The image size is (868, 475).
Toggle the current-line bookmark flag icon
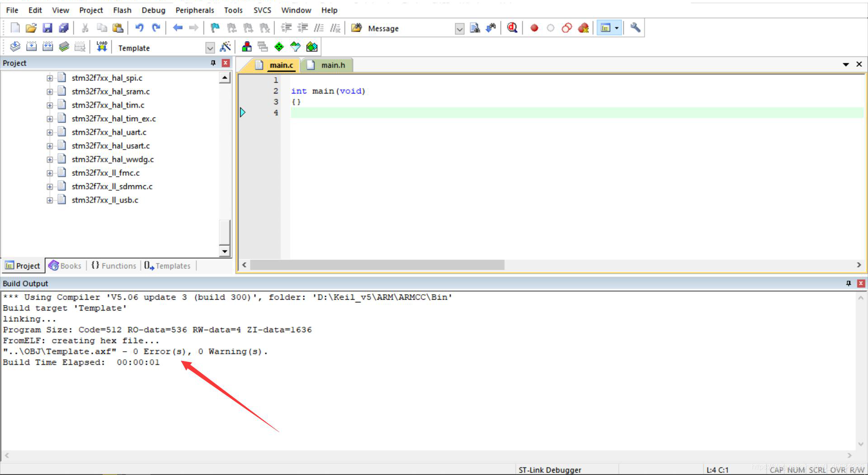[x=214, y=28]
